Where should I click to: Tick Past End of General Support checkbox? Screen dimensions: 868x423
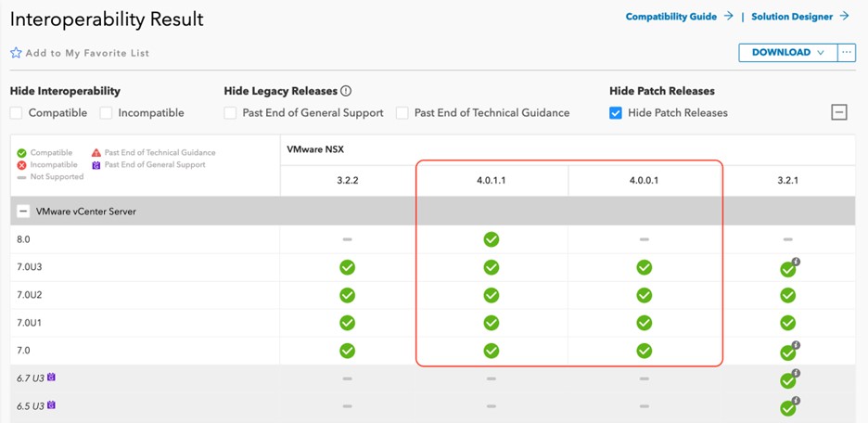(230, 113)
